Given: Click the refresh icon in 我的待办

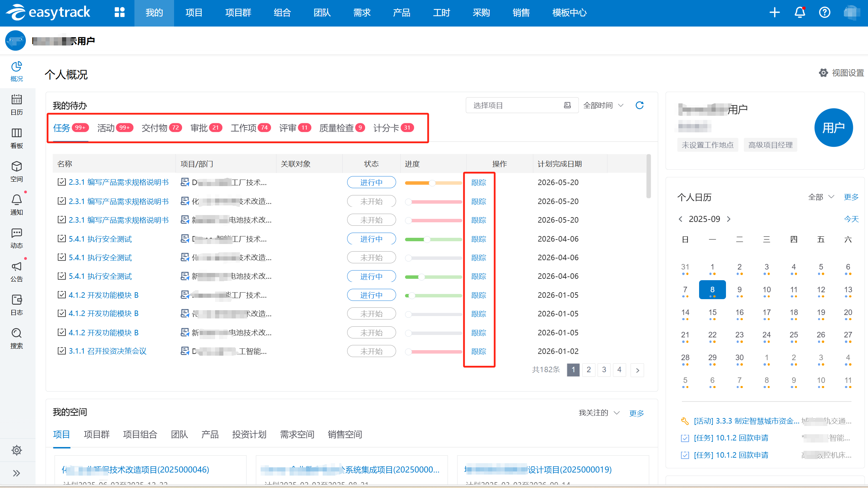Looking at the screenshot, I should [639, 105].
